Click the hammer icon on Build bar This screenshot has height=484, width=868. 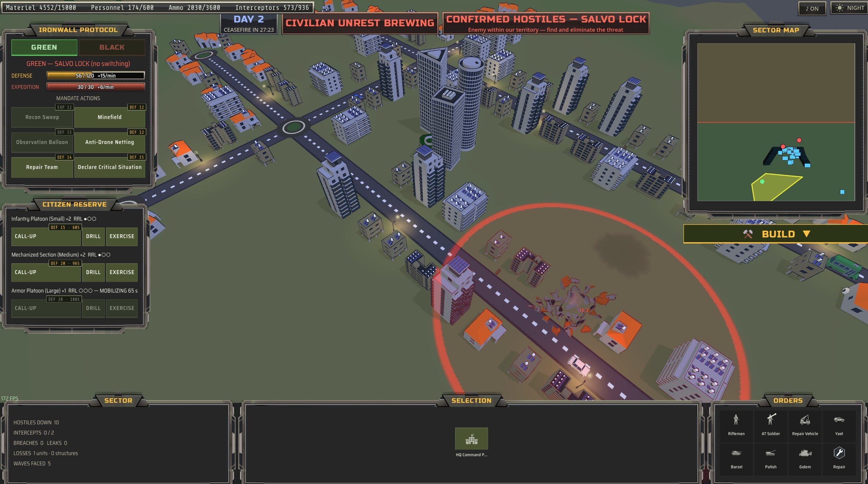(x=747, y=234)
